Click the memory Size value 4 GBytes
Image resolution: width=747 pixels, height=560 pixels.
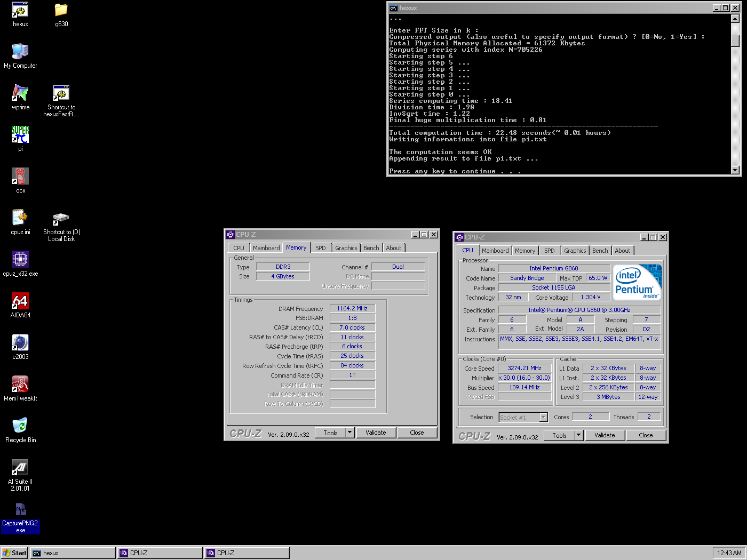(283, 276)
